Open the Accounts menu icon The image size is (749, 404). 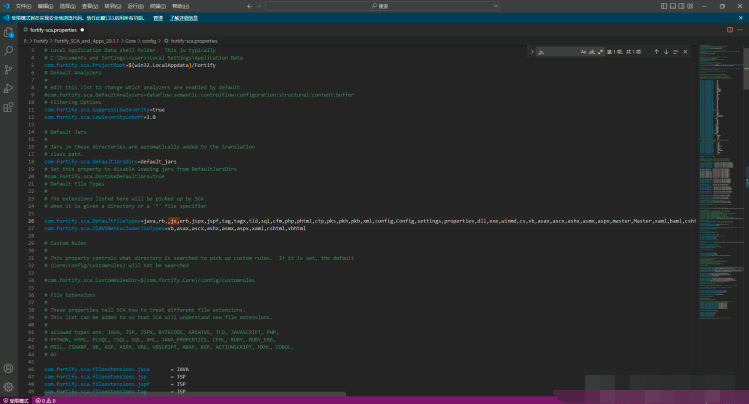point(8,368)
